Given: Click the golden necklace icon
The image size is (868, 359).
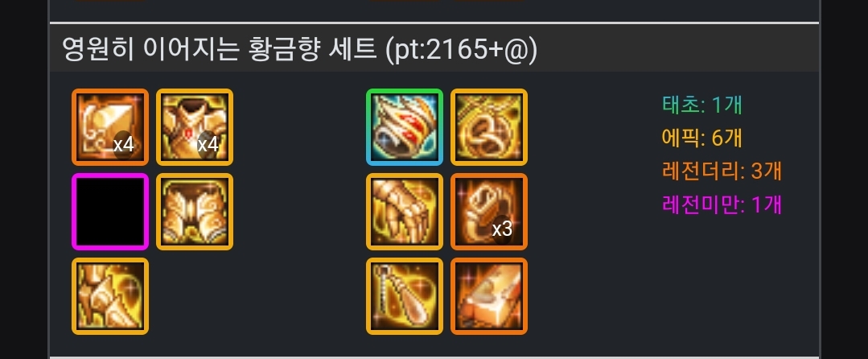Looking at the screenshot, I should [x=489, y=127].
